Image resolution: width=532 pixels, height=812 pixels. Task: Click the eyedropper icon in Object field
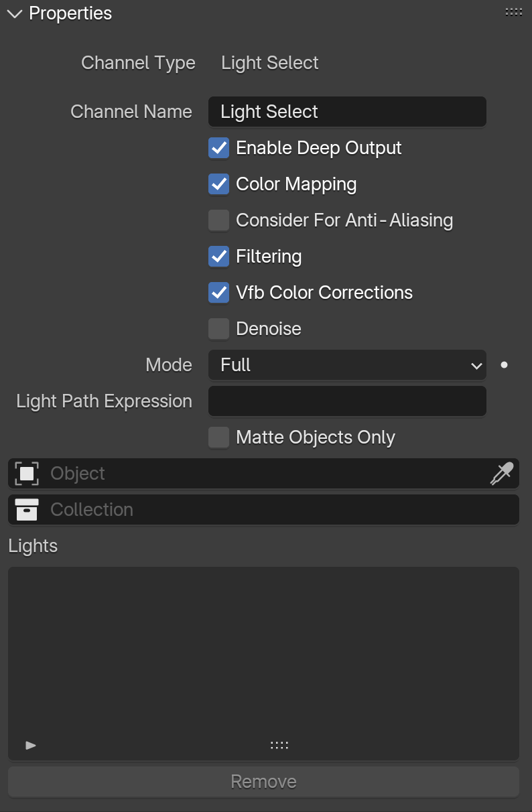pos(501,474)
